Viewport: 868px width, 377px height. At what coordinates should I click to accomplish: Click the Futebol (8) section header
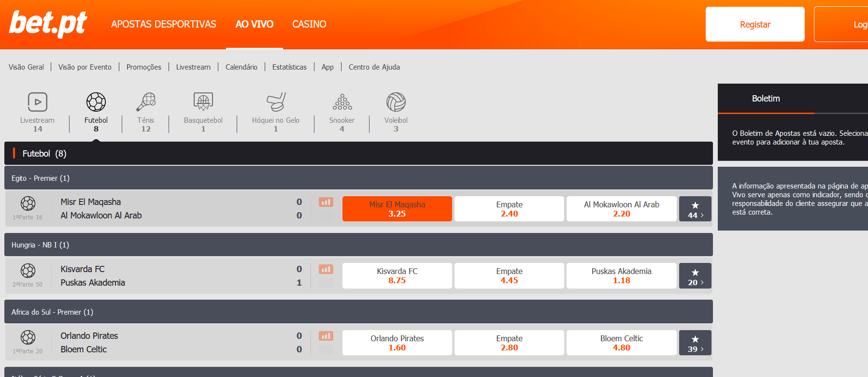358,153
